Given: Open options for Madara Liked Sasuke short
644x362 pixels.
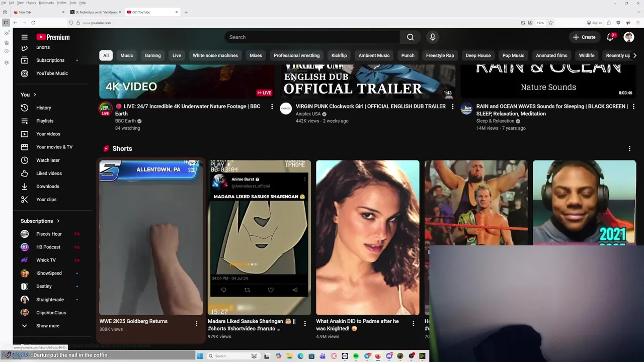Looking at the screenshot, I should (304, 324).
